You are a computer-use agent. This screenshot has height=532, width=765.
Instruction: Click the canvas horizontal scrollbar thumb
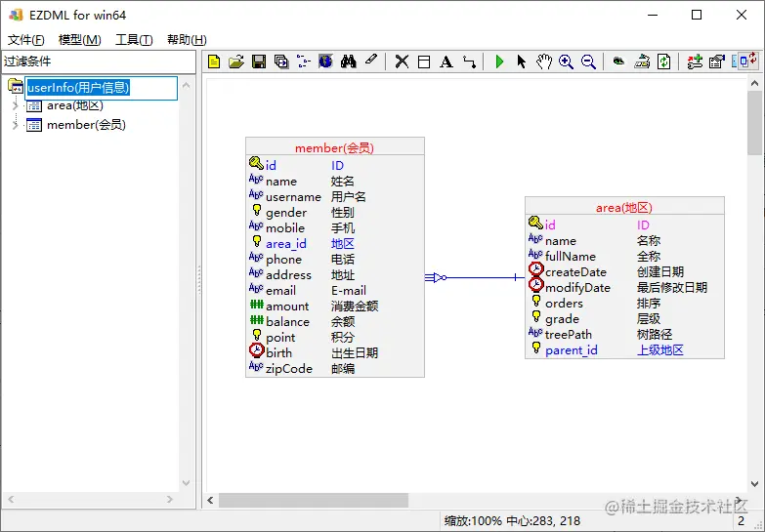(314, 501)
